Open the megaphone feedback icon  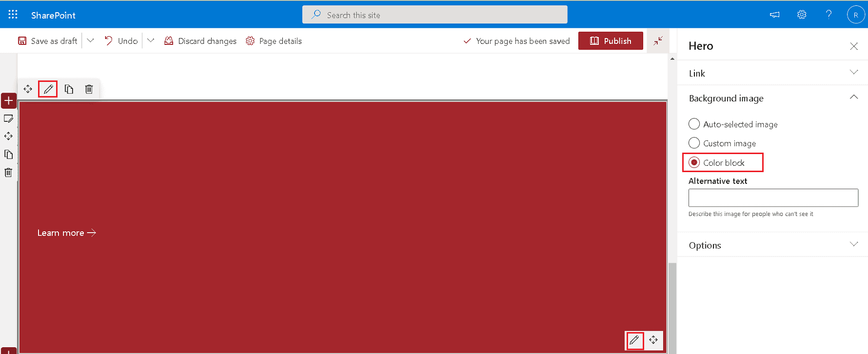pyautogui.click(x=774, y=15)
